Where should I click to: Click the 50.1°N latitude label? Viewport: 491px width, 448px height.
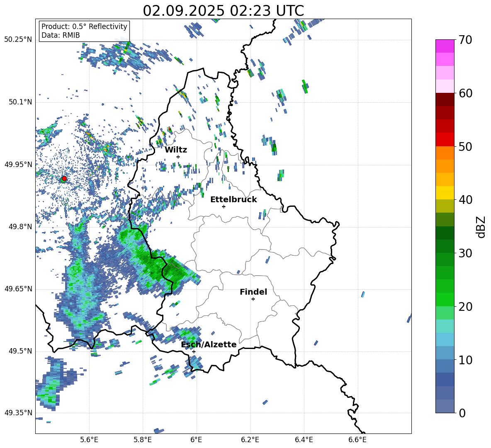(x=20, y=102)
